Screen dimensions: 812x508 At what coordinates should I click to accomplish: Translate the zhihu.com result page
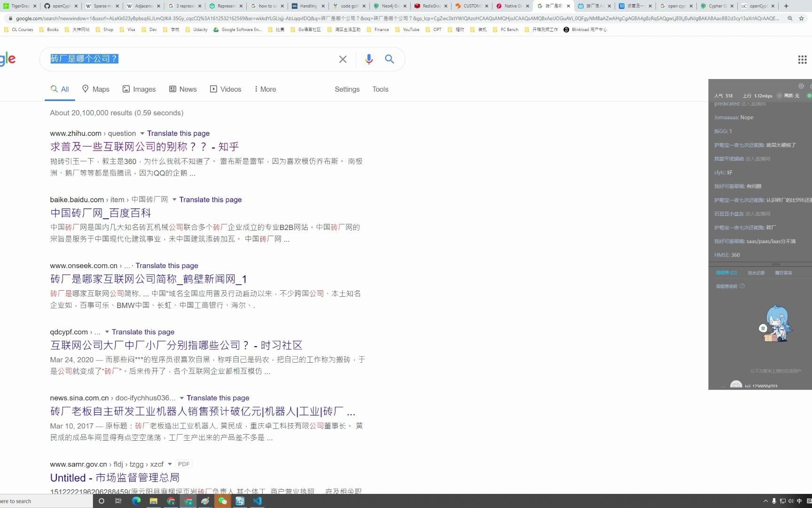(178, 134)
